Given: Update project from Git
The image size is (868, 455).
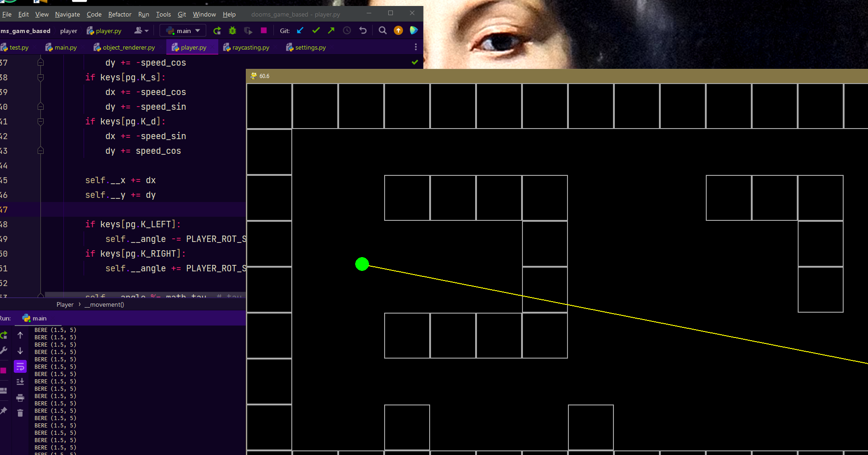Looking at the screenshot, I should (x=300, y=30).
